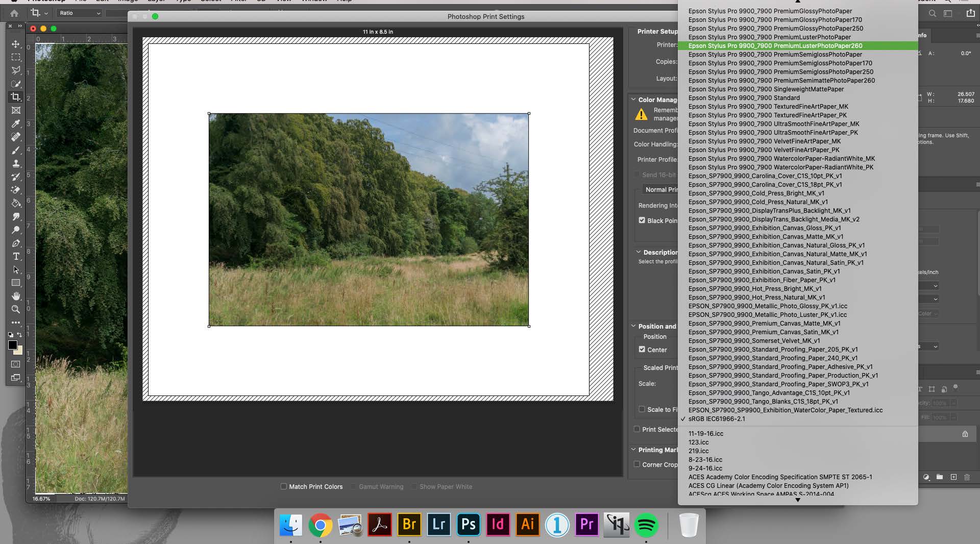Choose sRGB IEC61966-2.1 profile
Screen dimensions: 980x544
(x=797, y=419)
